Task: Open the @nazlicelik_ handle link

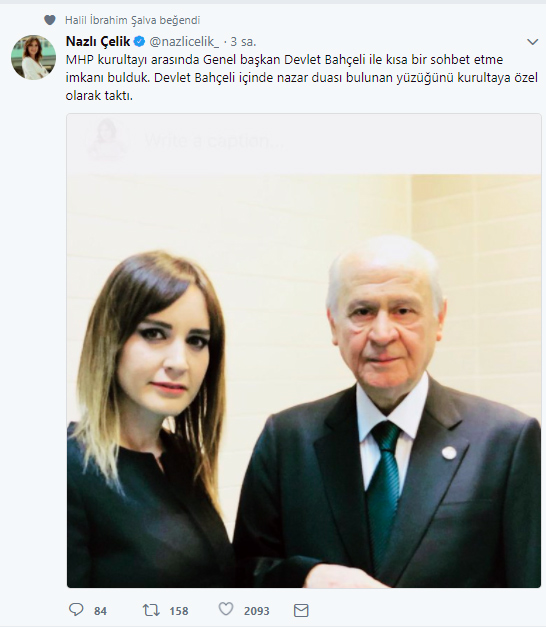Action: [x=185, y=42]
